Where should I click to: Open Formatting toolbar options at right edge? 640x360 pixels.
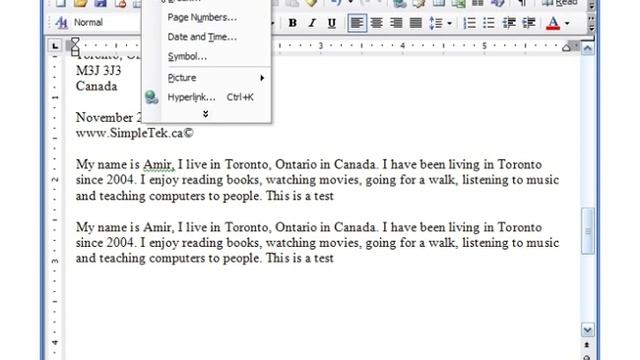591,24
